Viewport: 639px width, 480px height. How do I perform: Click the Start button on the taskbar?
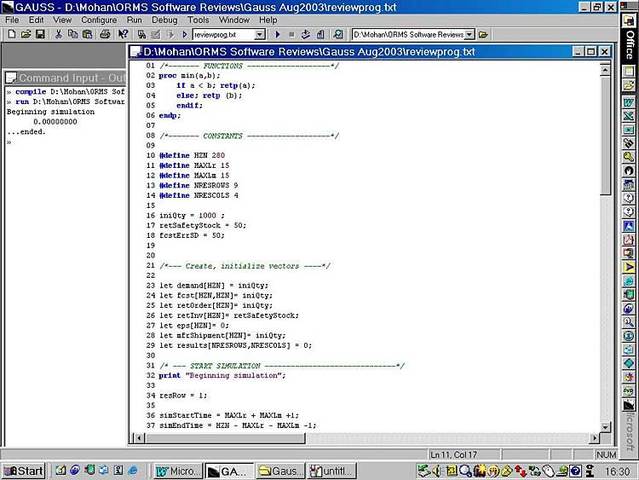pyautogui.click(x=24, y=471)
